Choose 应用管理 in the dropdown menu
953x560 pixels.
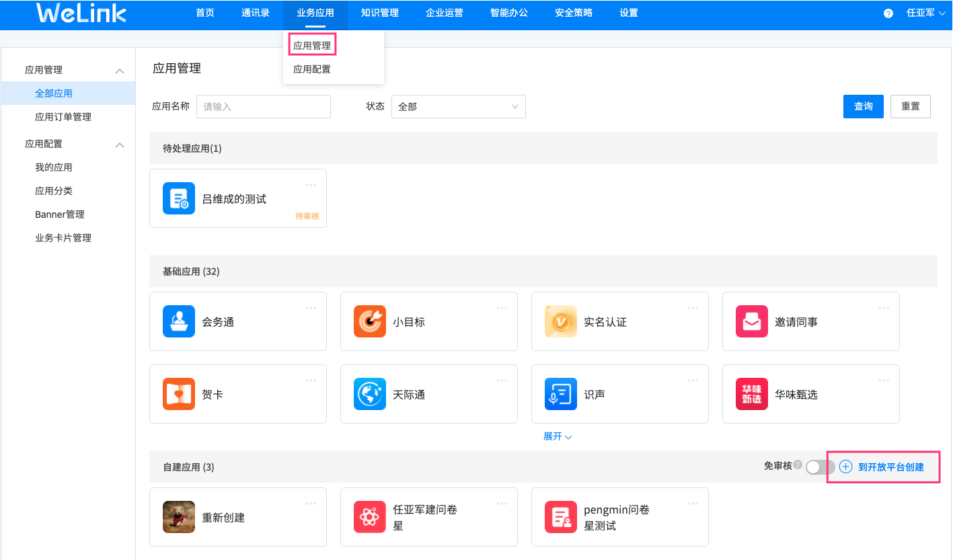(x=312, y=46)
